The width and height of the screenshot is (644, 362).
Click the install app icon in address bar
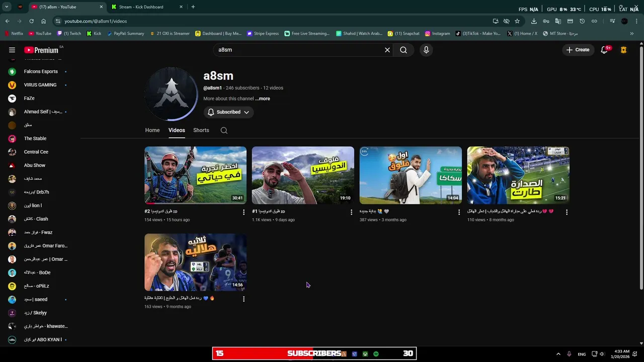pos(496,21)
